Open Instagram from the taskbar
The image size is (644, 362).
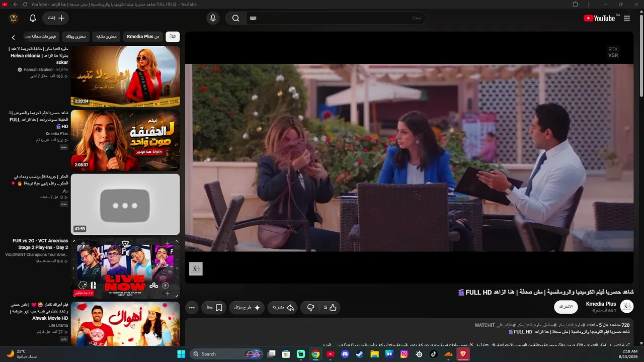pos(404,354)
